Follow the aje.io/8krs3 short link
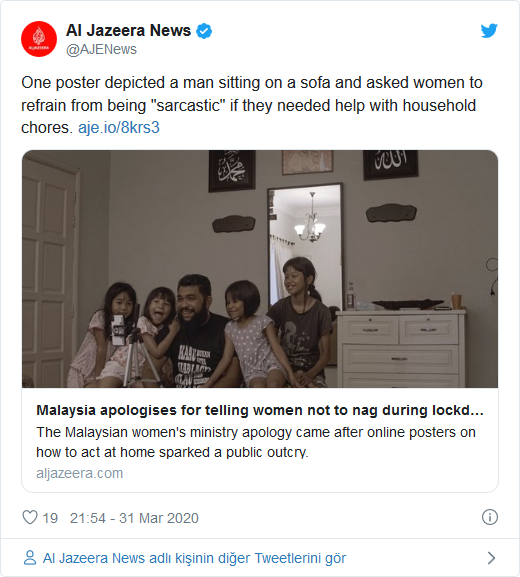Screen dimensions: 520x577 119,128
